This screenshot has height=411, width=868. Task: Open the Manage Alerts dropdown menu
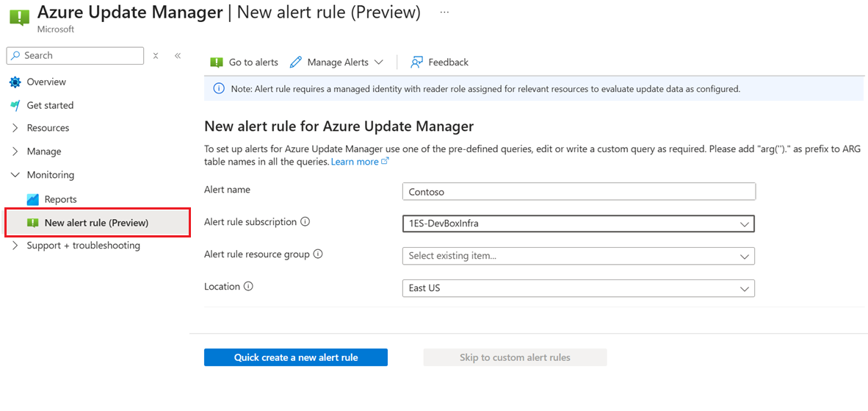338,62
